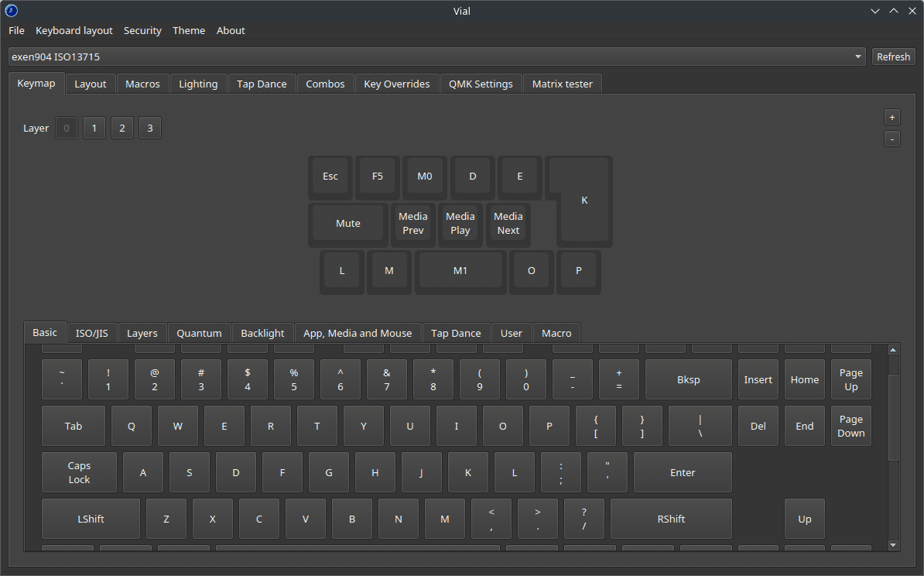The width and height of the screenshot is (924, 576).
Task: Open the Quantum keycode tab
Action: [x=199, y=333]
